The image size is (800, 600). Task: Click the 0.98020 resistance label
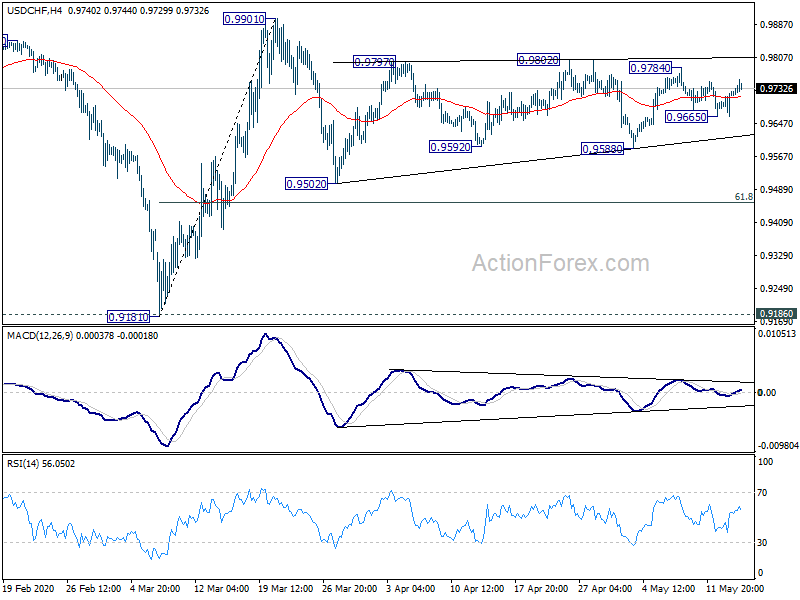[x=538, y=60]
